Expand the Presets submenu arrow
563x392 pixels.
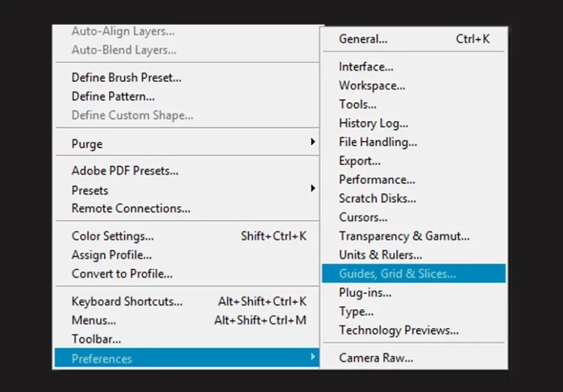(x=312, y=188)
